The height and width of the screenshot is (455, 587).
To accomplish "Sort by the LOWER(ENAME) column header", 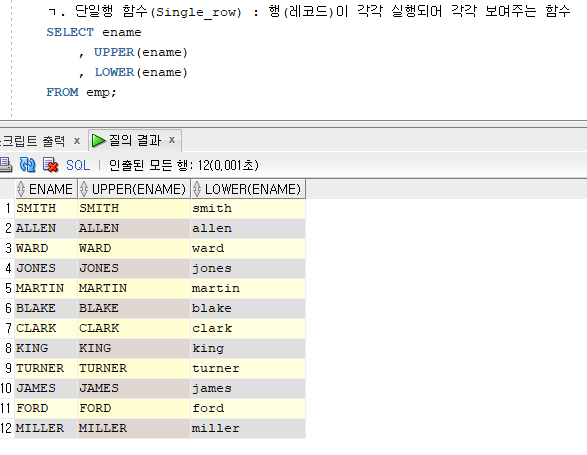I will coord(248,189).
